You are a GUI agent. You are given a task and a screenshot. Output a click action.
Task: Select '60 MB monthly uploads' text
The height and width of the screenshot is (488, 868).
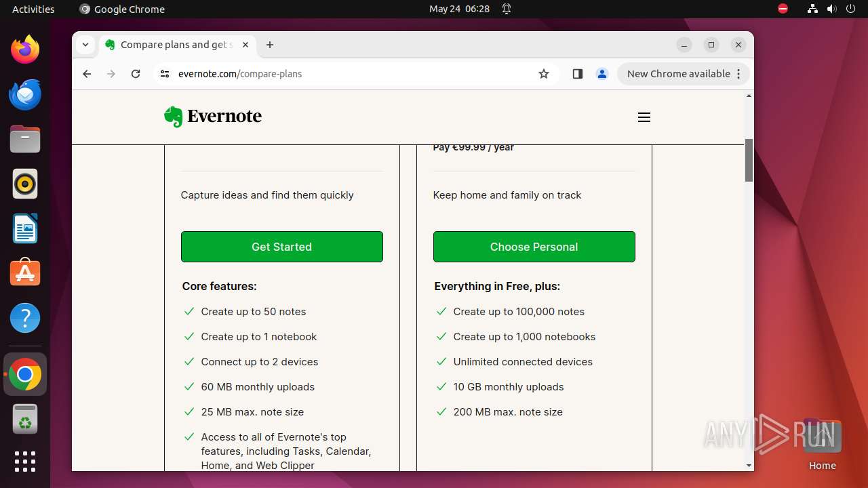pos(258,387)
